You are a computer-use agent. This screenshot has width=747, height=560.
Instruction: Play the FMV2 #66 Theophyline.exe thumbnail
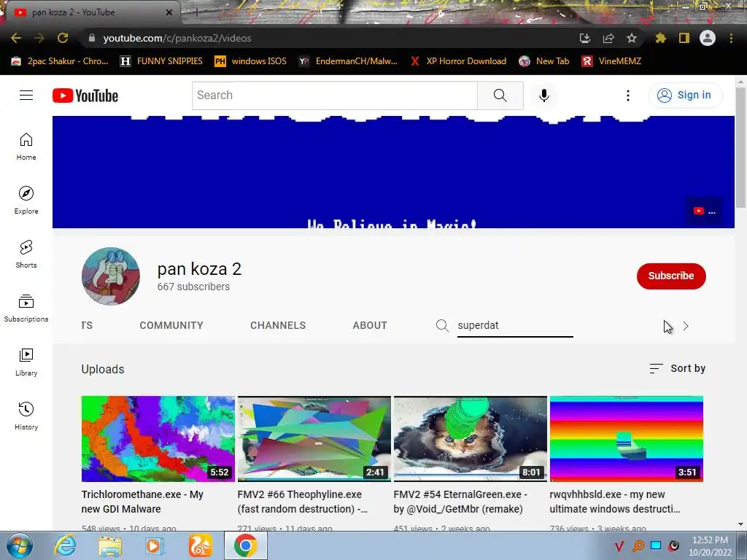pyautogui.click(x=314, y=439)
